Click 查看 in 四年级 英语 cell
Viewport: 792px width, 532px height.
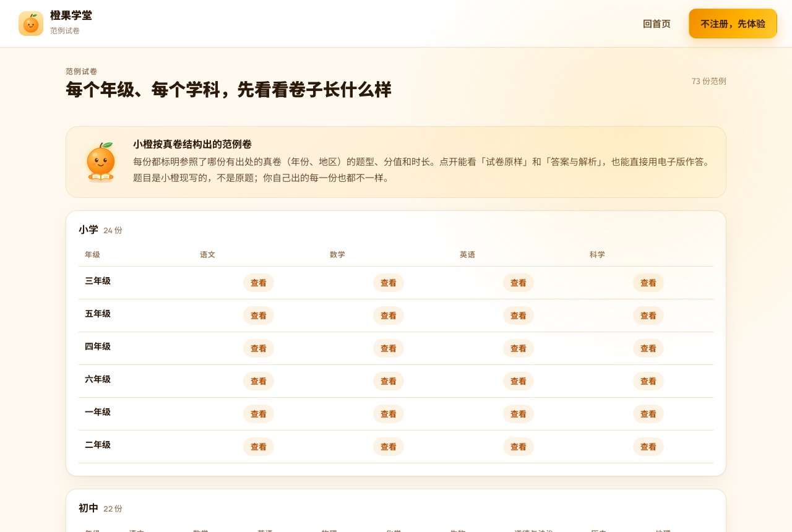519,348
